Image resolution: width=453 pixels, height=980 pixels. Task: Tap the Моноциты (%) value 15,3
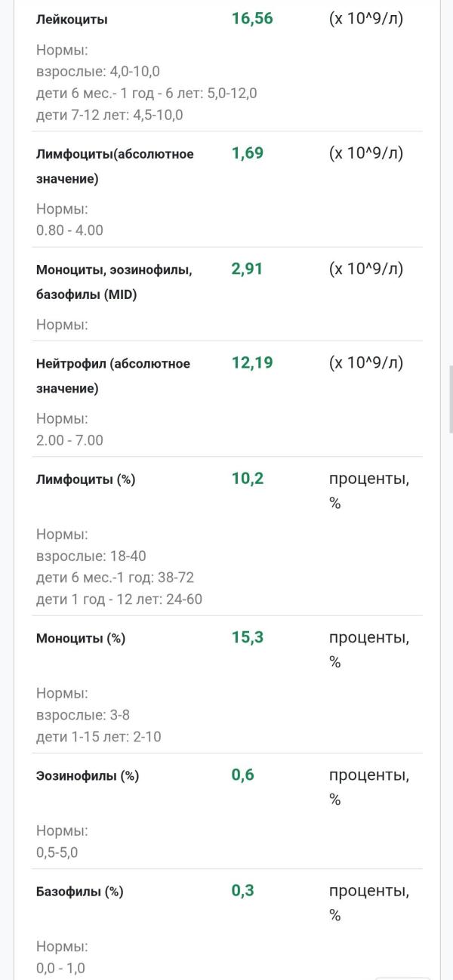click(x=248, y=637)
